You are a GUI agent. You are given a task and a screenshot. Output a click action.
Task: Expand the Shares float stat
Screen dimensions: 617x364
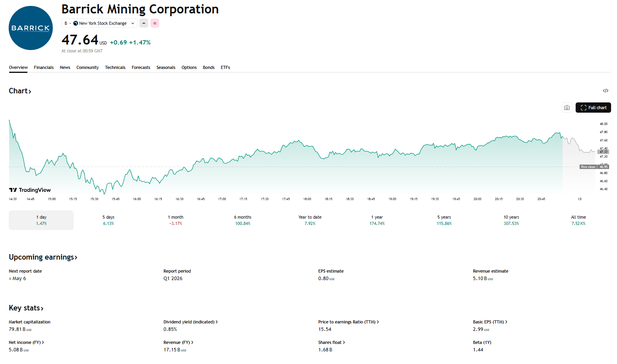click(331, 342)
